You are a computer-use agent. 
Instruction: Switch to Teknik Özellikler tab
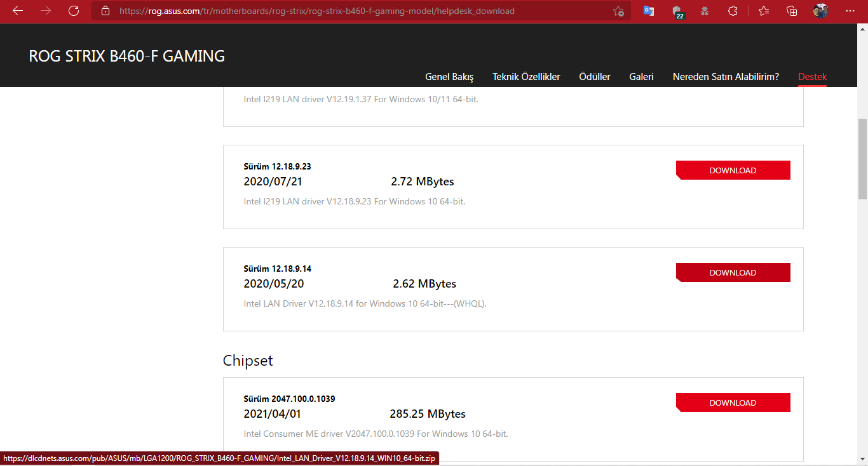point(526,77)
